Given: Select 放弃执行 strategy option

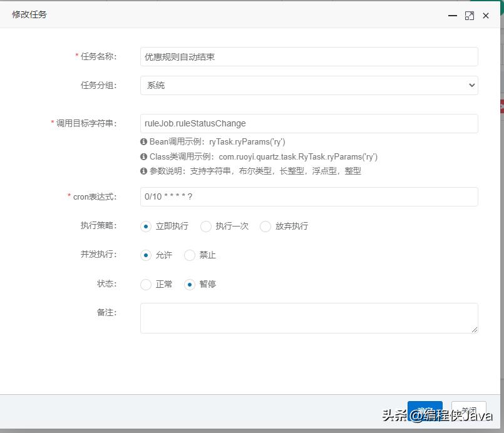Looking at the screenshot, I should click(x=265, y=227).
